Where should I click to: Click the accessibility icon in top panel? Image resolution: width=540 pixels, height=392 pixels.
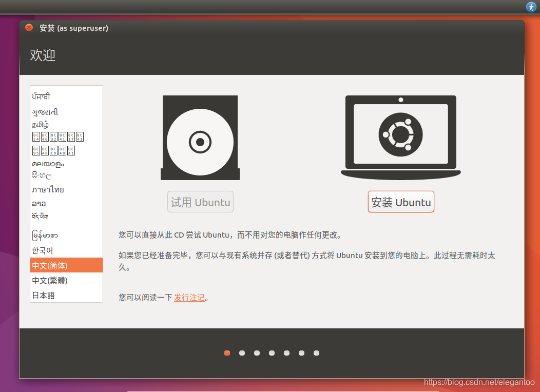[x=531, y=7]
